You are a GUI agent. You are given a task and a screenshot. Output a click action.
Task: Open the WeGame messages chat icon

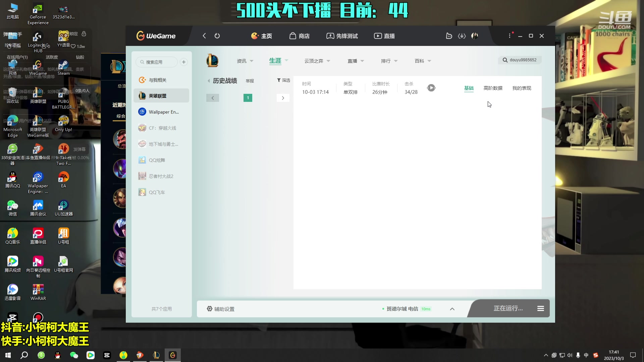point(449,36)
